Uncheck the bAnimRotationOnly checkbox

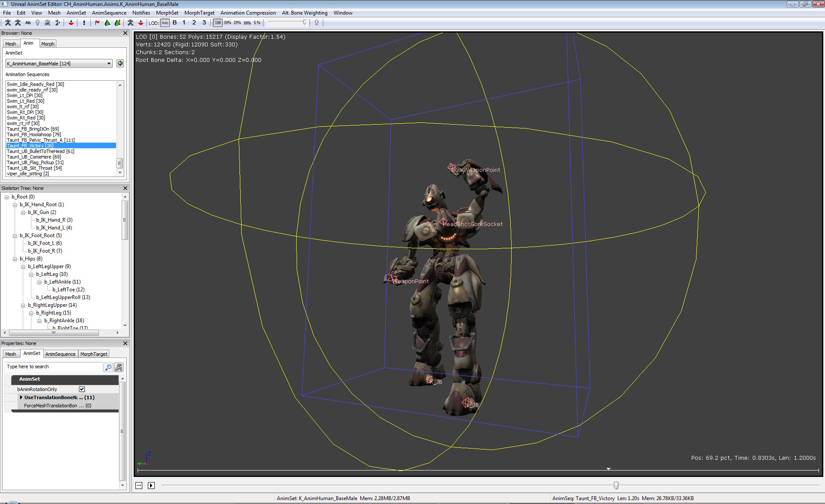(x=82, y=389)
